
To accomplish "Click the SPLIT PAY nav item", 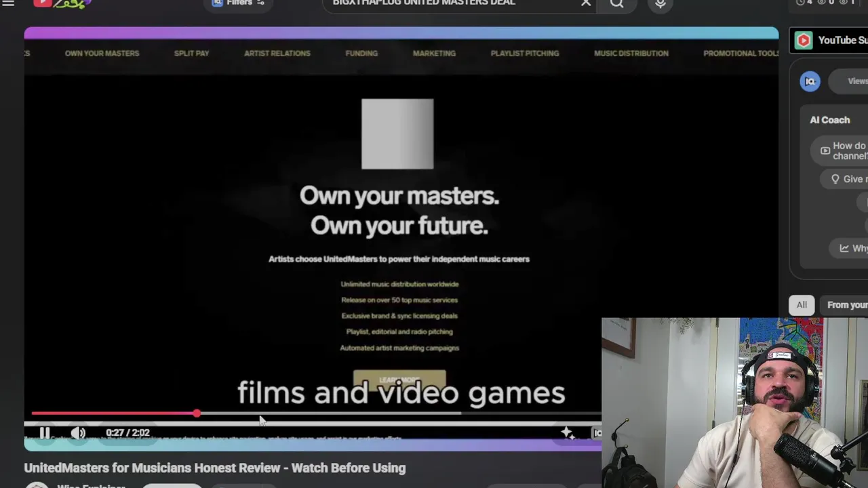I will (x=191, y=54).
